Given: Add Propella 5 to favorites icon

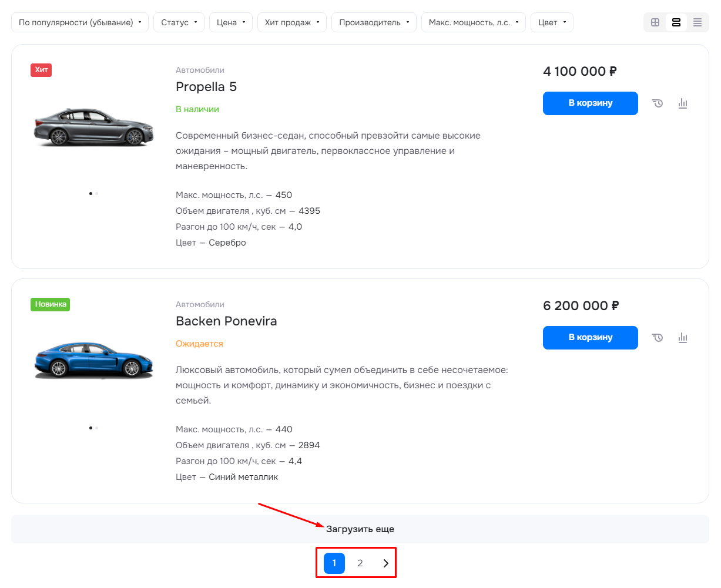Looking at the screenshot, I should point(658,103).
